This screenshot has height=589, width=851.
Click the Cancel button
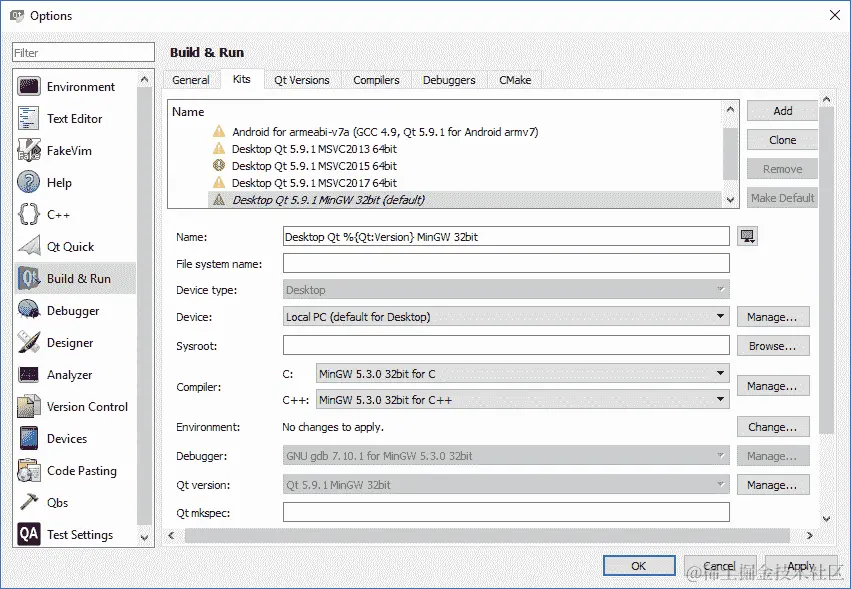click(720, 566)
